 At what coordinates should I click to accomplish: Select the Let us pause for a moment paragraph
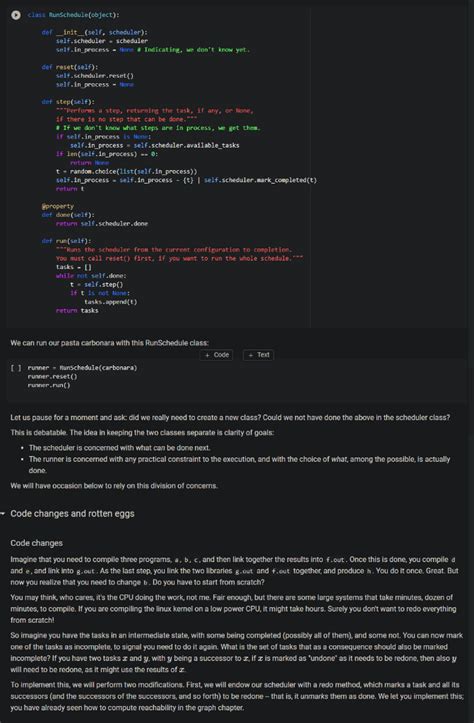coord(230,417)
